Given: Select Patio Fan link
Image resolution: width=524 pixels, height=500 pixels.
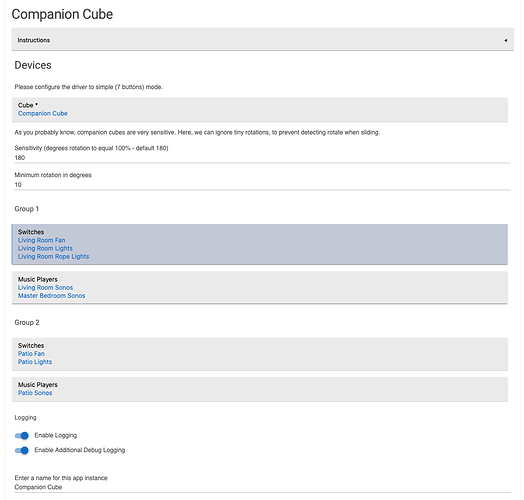Looking at the screenshot, I should (x=31, y=354).
